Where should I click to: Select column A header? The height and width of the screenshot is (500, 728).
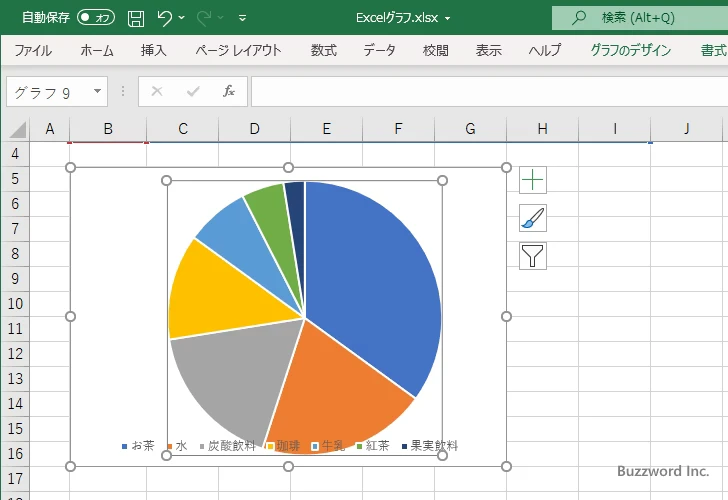(x=50, y=129)
